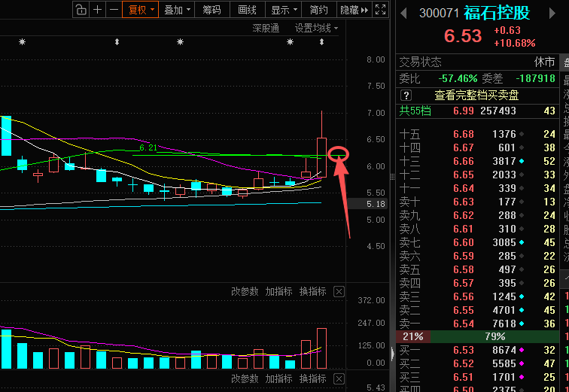Close the lower indicator panel

click(x=339, y=379)
